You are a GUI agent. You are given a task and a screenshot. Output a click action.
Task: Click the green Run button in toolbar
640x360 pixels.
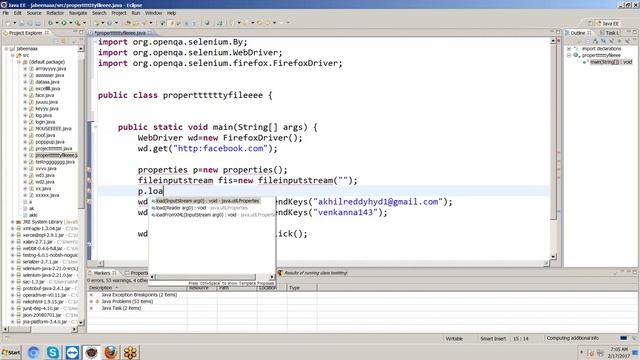(64, 23)
